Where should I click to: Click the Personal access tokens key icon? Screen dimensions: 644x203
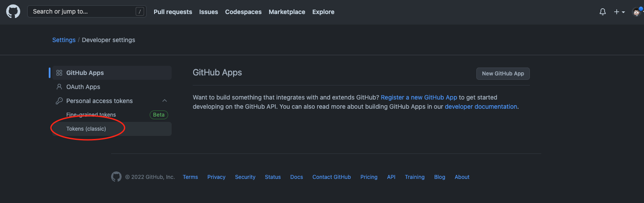[x=59, y=101]
